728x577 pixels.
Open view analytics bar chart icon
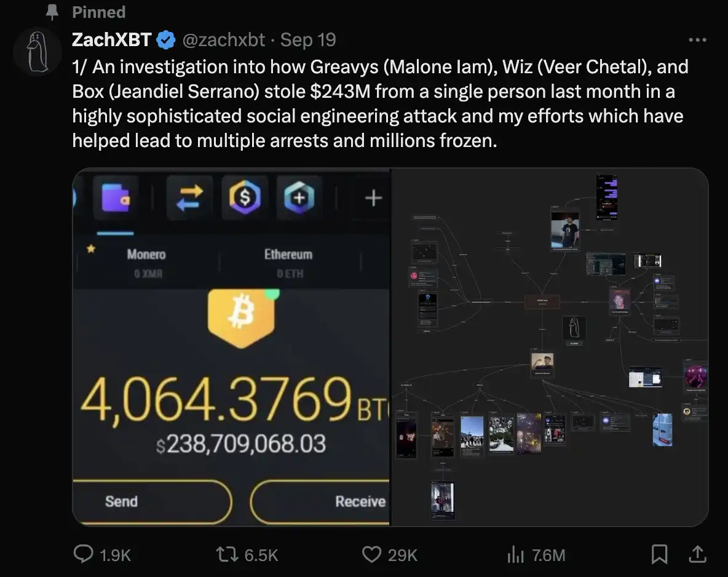tap(515, 555)
